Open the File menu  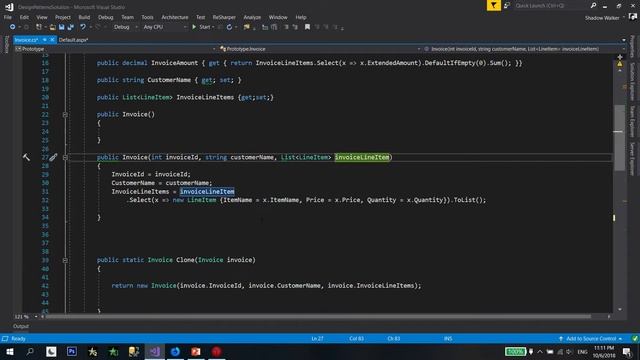[x=8, y=17]
